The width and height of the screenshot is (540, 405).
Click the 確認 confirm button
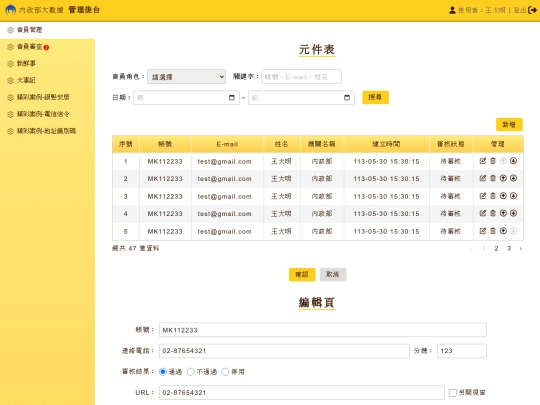tap(302, 274)
